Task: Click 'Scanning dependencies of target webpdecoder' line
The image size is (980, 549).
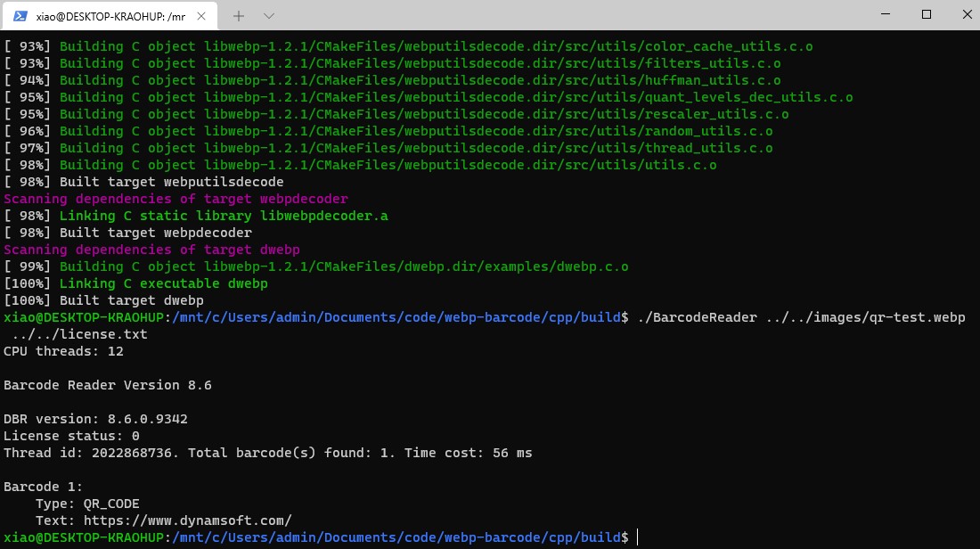Action: point(176,199)
